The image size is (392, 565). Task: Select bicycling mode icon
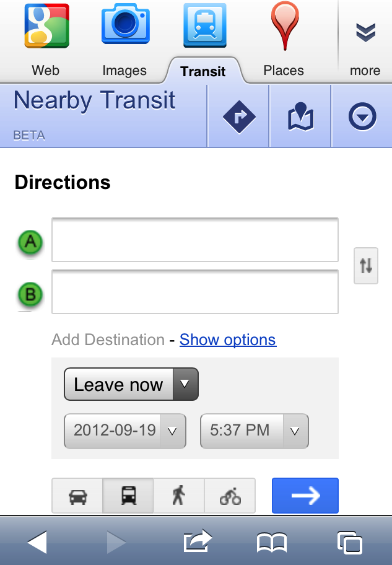[230, 496]
